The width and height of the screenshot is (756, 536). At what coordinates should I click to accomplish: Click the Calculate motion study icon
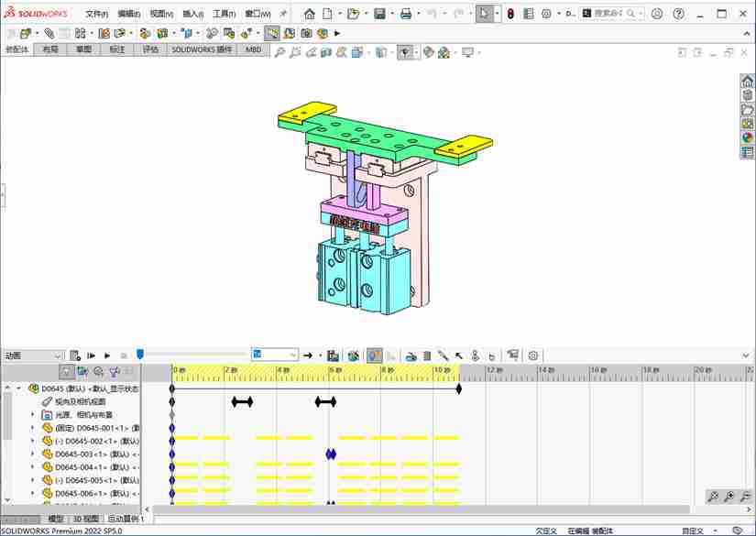76,356
